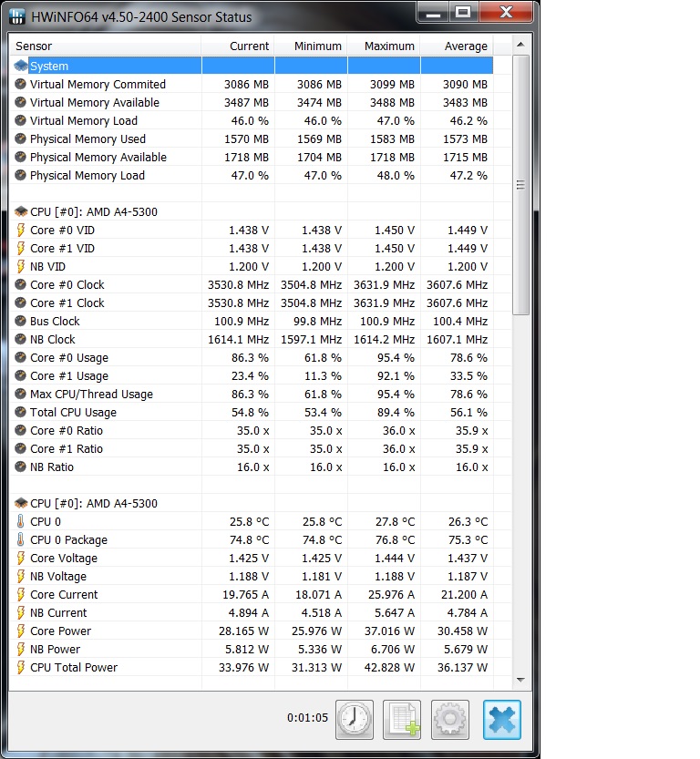The width and height of the screenshot is (700, 759).
Task: Close sensor window with blue X button
Action: coord(502,719)
